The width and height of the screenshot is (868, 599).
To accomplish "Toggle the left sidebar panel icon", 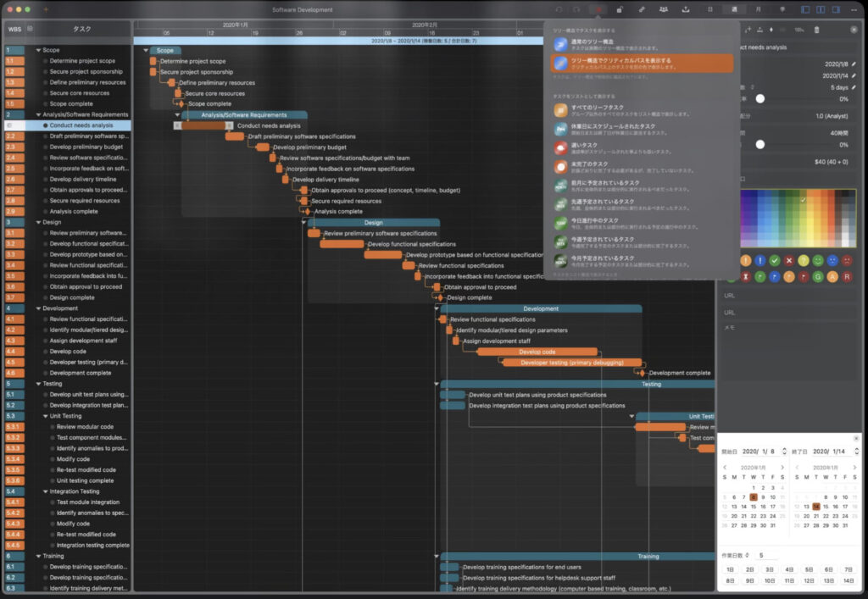I will pos(805,9).
